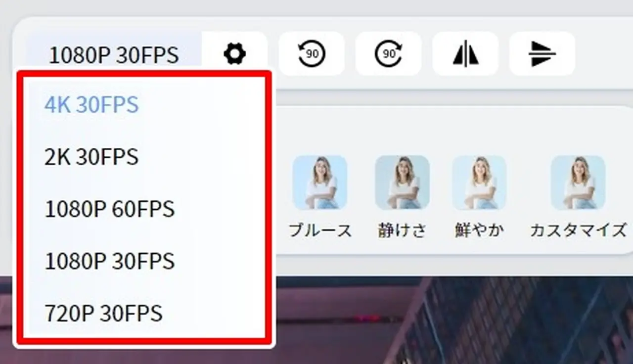
Task: Flip the video horizontally
Action: [x=465, y=53]
